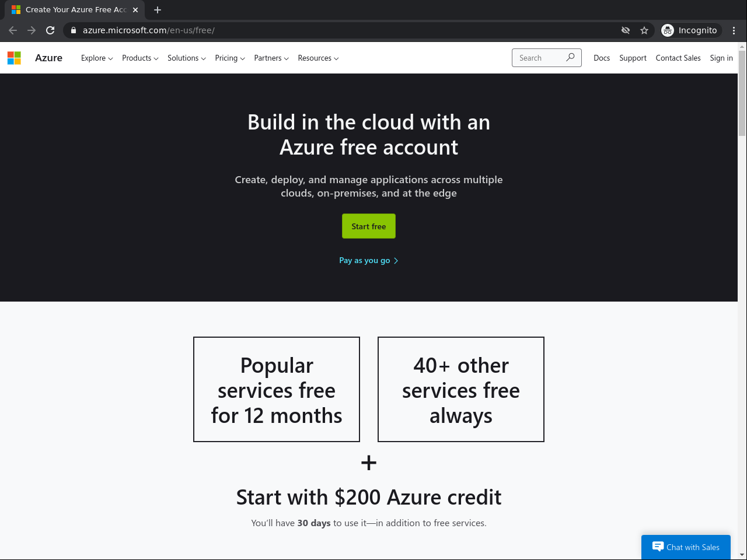This screenshot has width=747, height=560.
Task: Open the Pricing menu
Action: [x=230, y=58]
